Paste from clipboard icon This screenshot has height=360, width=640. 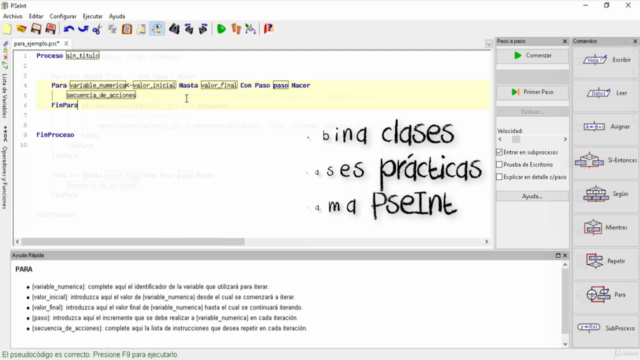coord(127,29)
